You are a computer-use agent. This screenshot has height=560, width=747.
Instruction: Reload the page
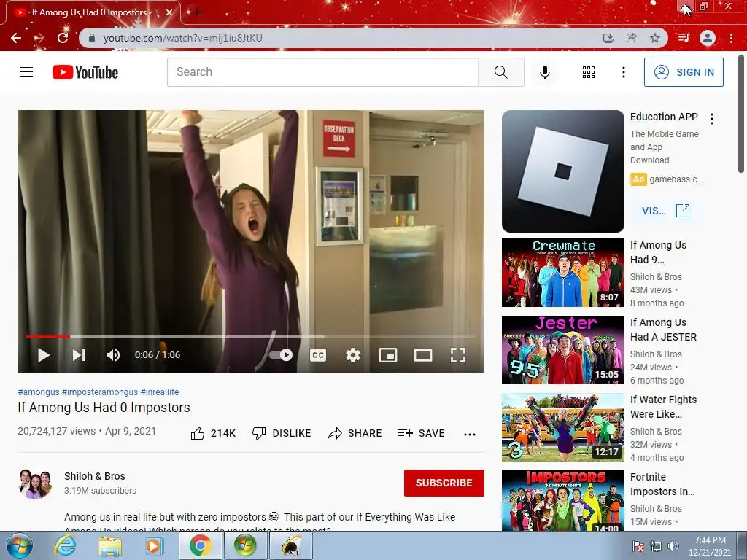coord(63,38)
